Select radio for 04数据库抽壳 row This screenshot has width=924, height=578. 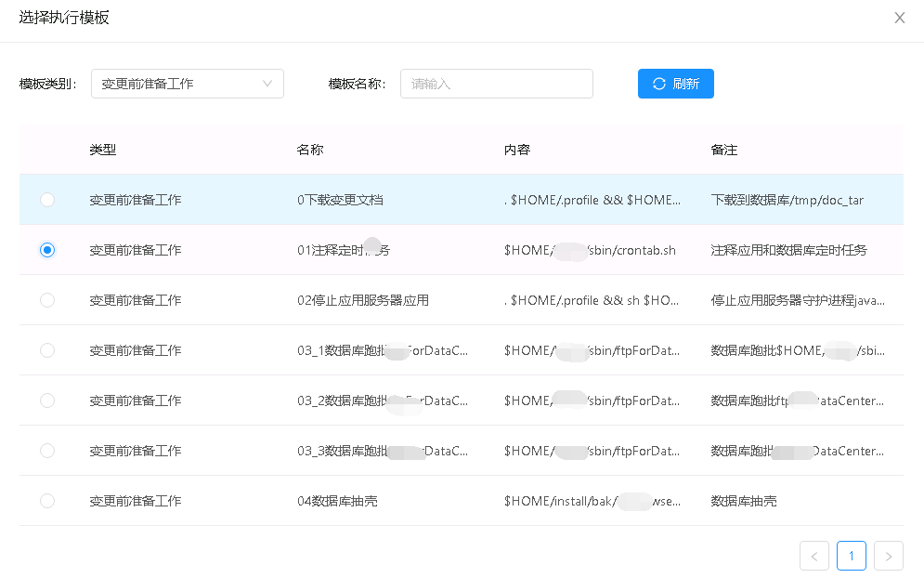pos(47,501)
